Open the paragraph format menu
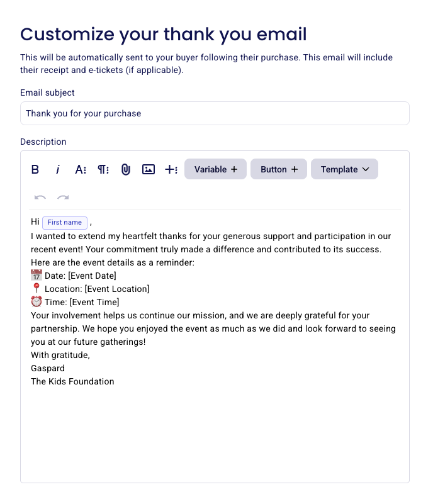The width and height of the screenshot is (433, 504). pyautogui.click(x=103, y=169)
